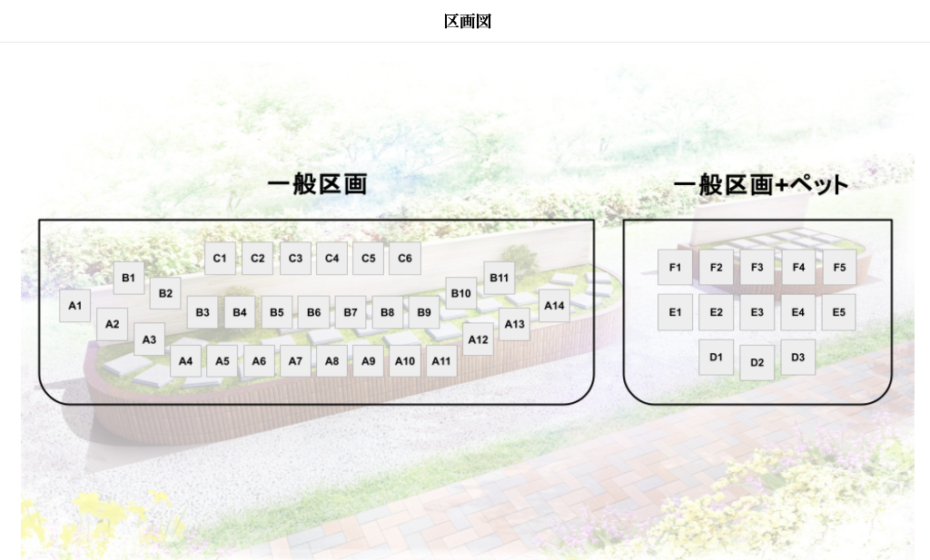Select plot C6 on the plot map

point(405,259)
